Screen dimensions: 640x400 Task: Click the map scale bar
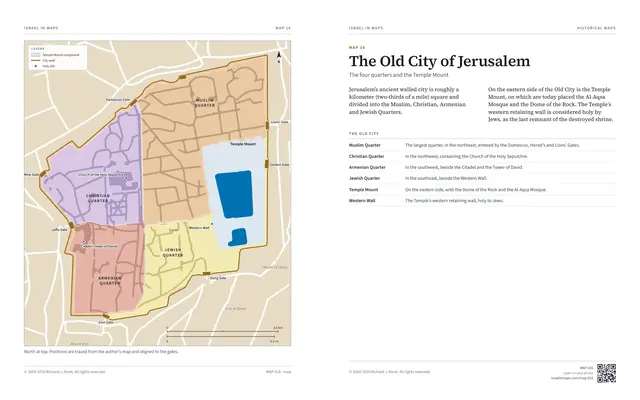[222, 334]
